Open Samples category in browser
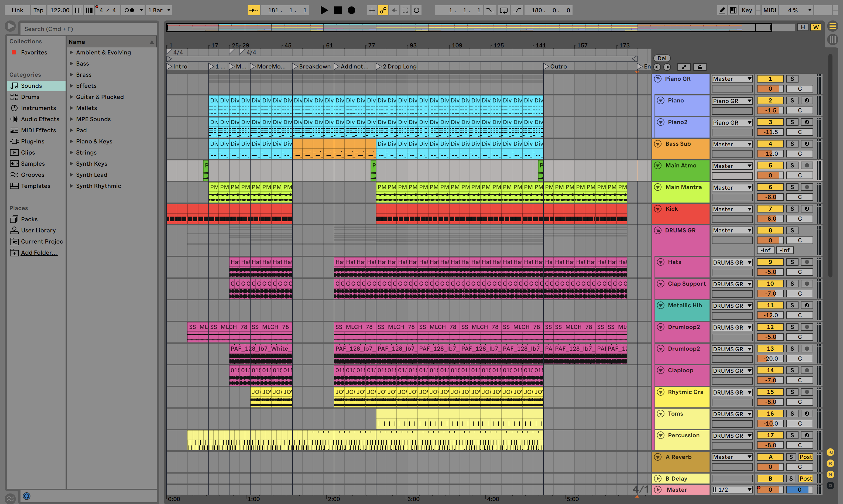The width and height of the screenshot is (843, 504). 36,164
